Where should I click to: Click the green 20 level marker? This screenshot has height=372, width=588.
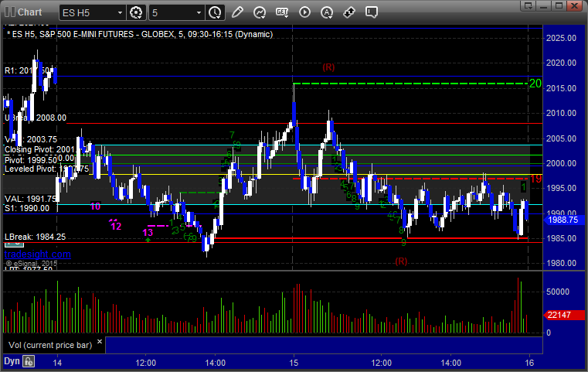[x=535, y=84]
